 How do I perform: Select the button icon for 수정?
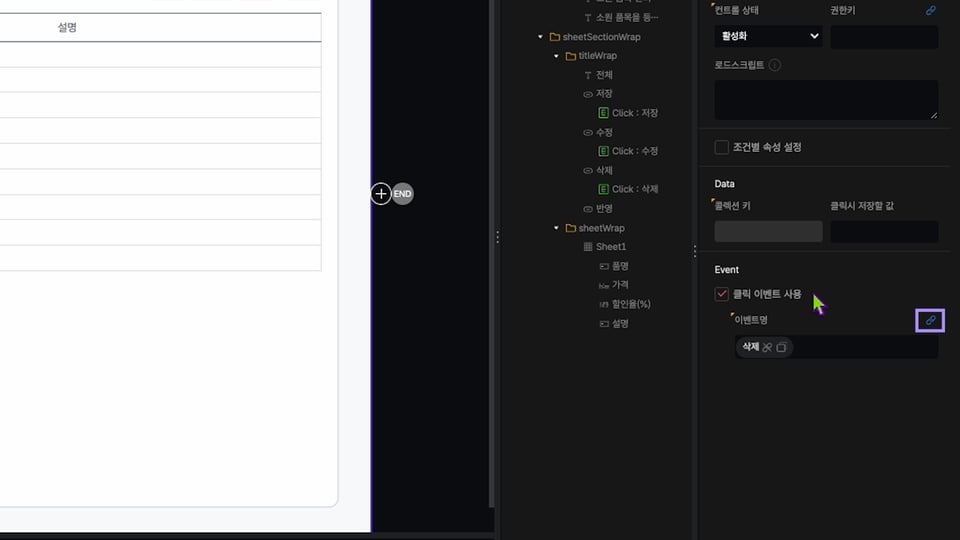tap(588, 132)
